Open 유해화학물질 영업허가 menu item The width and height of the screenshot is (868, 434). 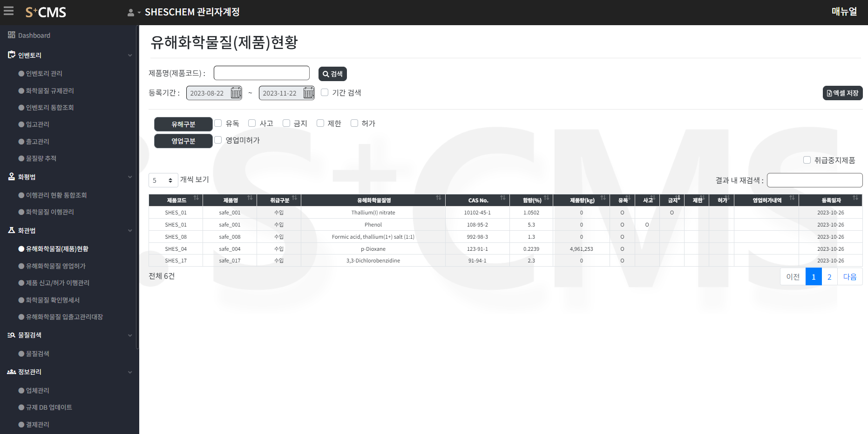55,266
